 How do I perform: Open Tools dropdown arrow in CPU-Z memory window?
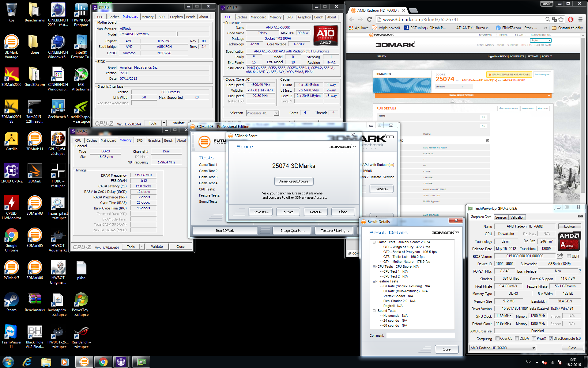(142, 247)
